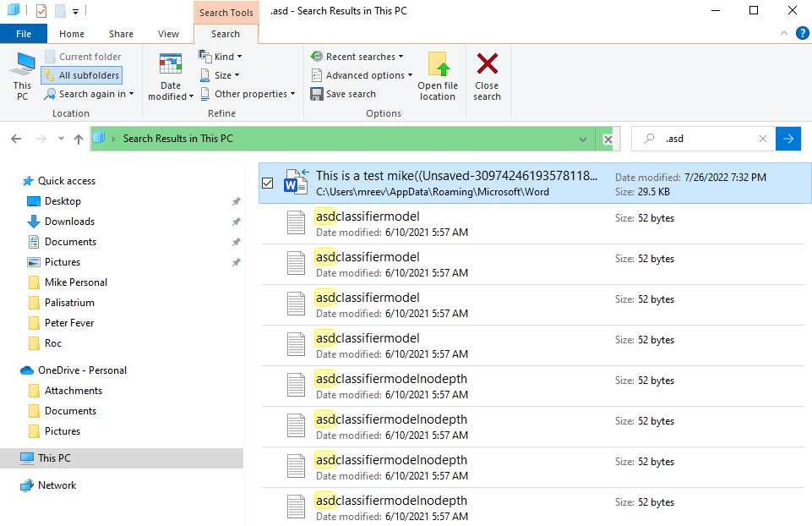
Task: Click the pin icon next to Downloads
Action: pos(236,222)
